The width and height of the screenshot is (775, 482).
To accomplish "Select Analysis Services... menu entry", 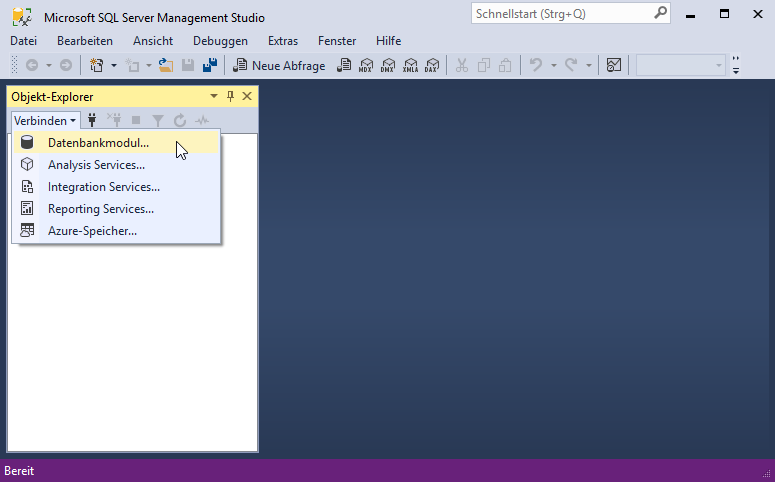I will click(x=116, y=165).
